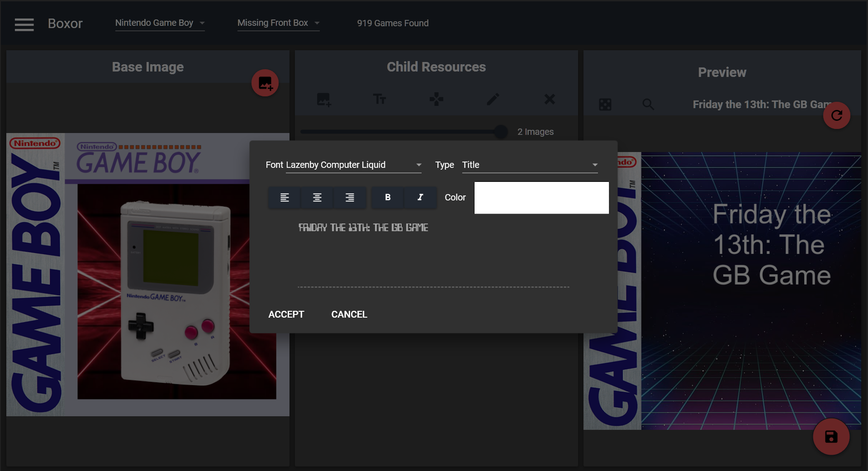Click the random dice icon in Preview
This screenshot has height=471, width=868.
click(x=605, y=105)
